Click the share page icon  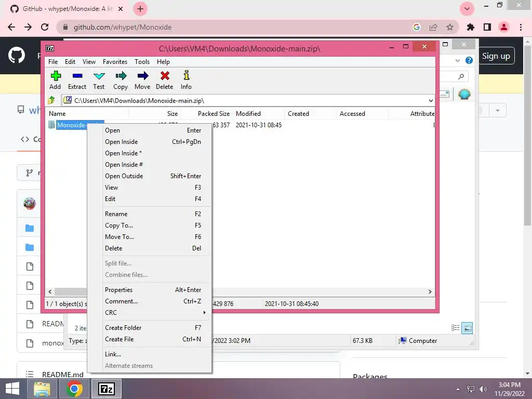pos(433,27)
